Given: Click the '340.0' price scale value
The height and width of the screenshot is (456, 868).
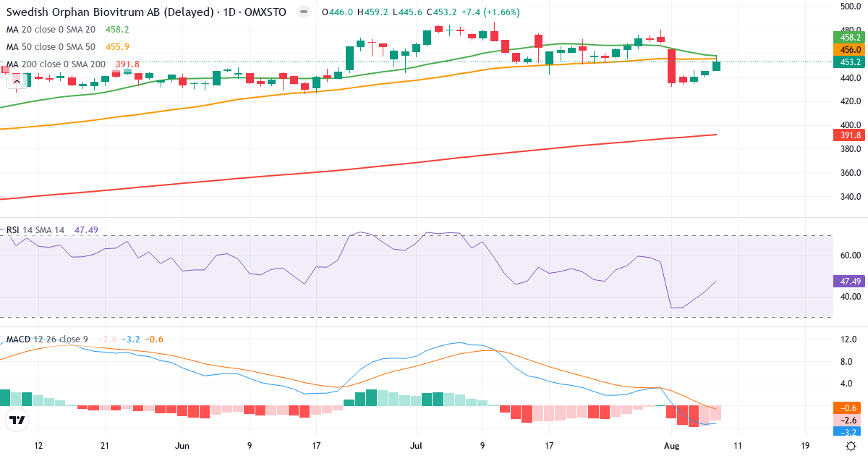Looking at the screenshot, I should pos(851,197).
